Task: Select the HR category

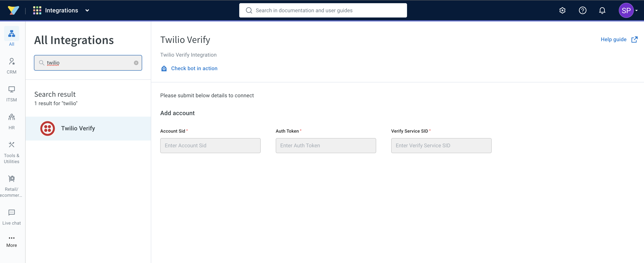Action: [x=11, y=122]
